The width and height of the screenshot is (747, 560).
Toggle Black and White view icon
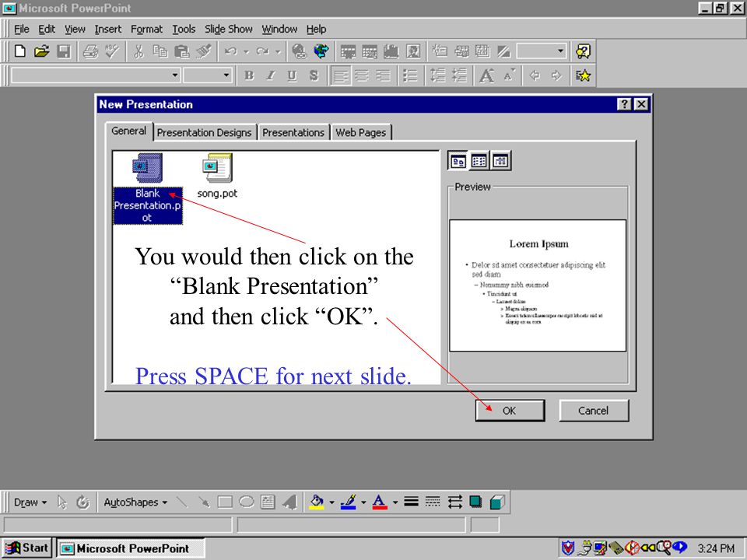pyautogui.click(x=504, y=51)
